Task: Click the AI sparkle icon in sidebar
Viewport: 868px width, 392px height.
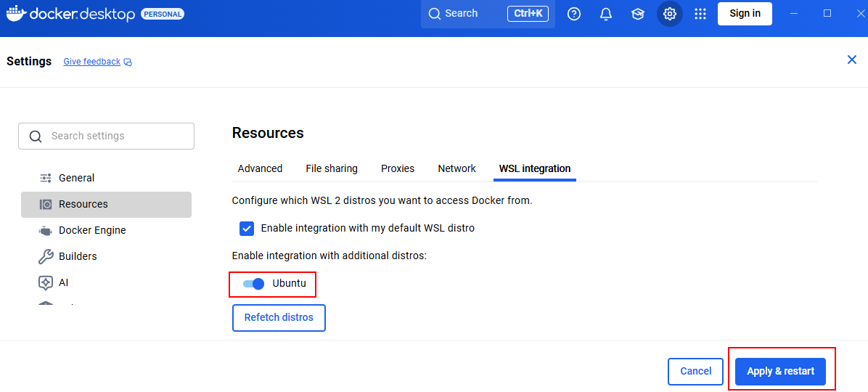Action: tap(46, 282)
